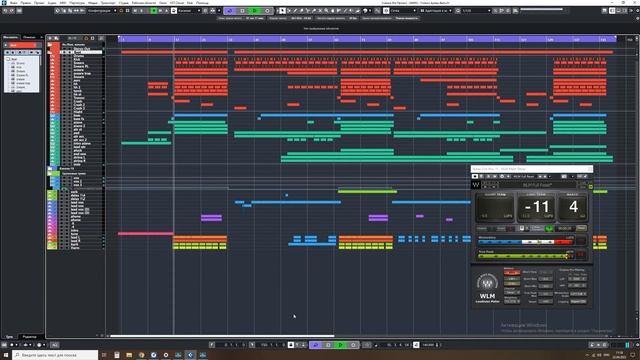The image size is (640, 360).
Task: Select the Zoom magnifier tool
Action: [326, 11]
